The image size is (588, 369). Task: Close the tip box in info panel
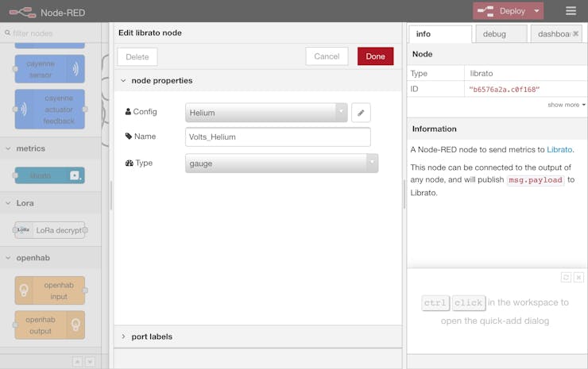pos(578,277)
